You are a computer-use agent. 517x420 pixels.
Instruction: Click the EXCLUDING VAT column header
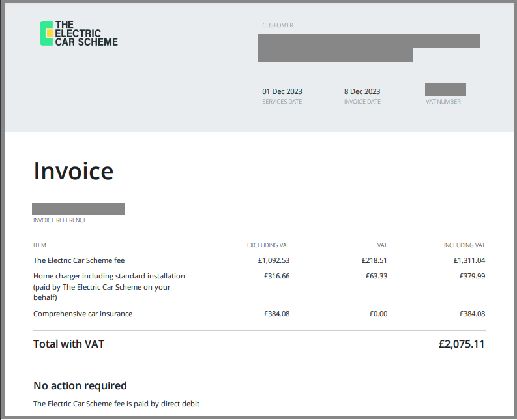pyautogui.click(x=268, y=245)
